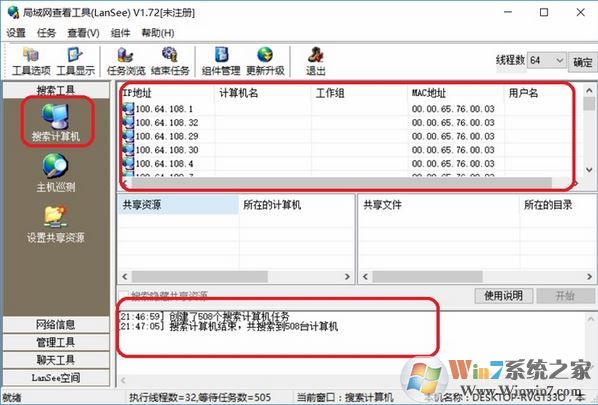The image size is (598, 405).
Task: Click computer icon beside 100.64.108.4
Action: point(129,164)
